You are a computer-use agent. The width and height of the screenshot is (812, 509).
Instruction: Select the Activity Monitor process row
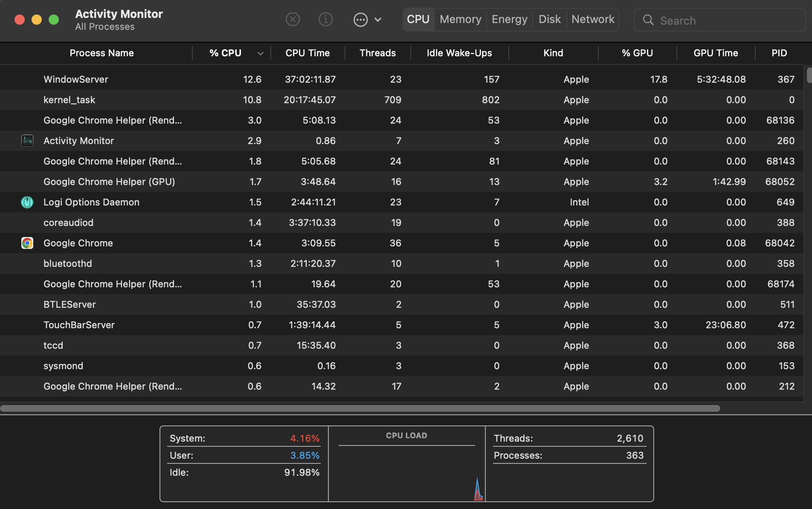tap(402, 141)
